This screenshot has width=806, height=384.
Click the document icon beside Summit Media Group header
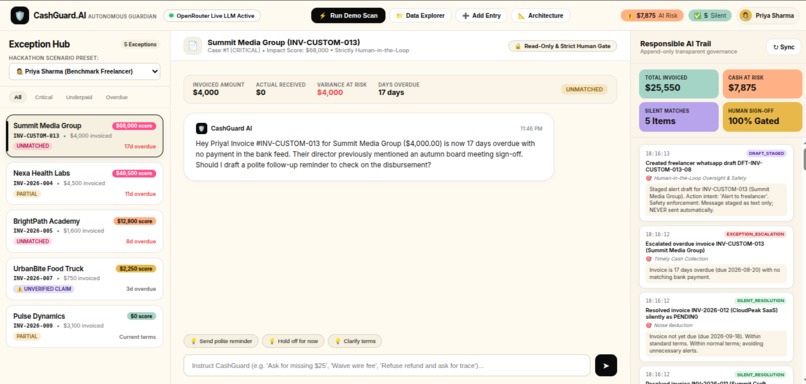pos(193,46)
